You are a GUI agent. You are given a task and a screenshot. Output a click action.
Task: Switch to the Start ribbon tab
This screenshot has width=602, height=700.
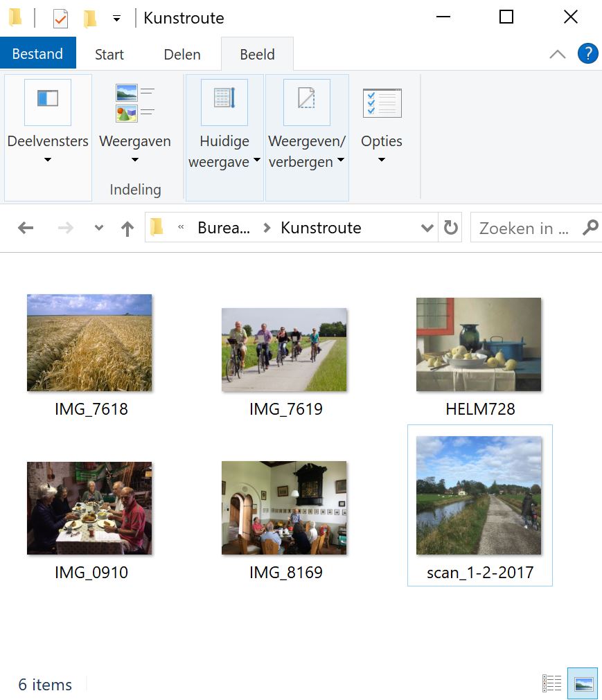point(109,54)
